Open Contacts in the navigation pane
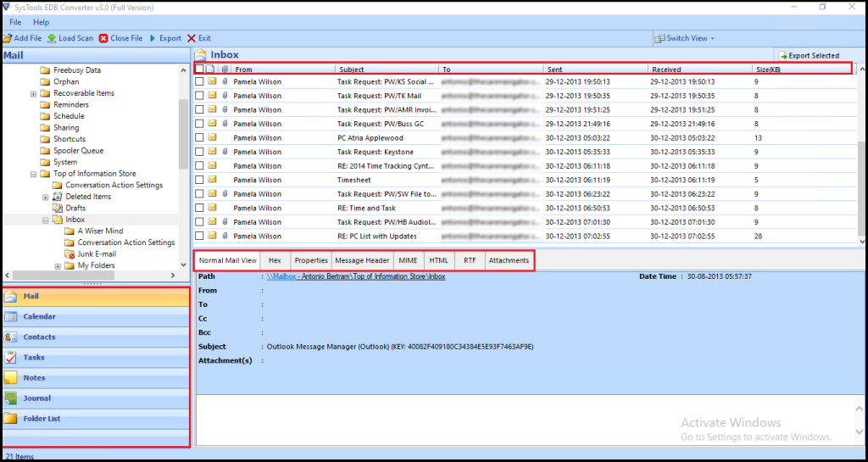This screenshot has height=462, width=868. point(39,337)
